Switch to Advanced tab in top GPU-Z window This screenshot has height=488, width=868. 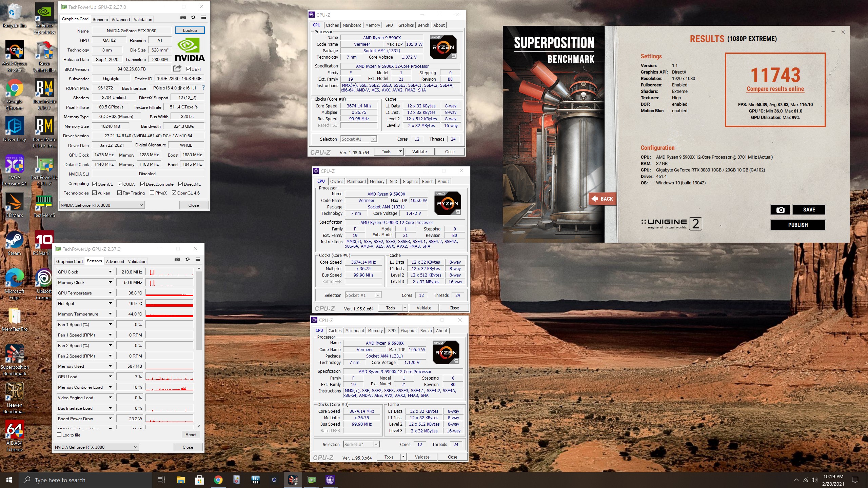pos(121,19)
